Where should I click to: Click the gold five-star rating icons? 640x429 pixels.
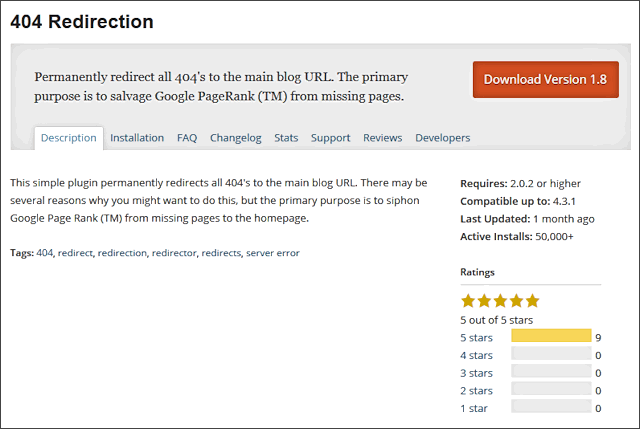coord(500,301)
